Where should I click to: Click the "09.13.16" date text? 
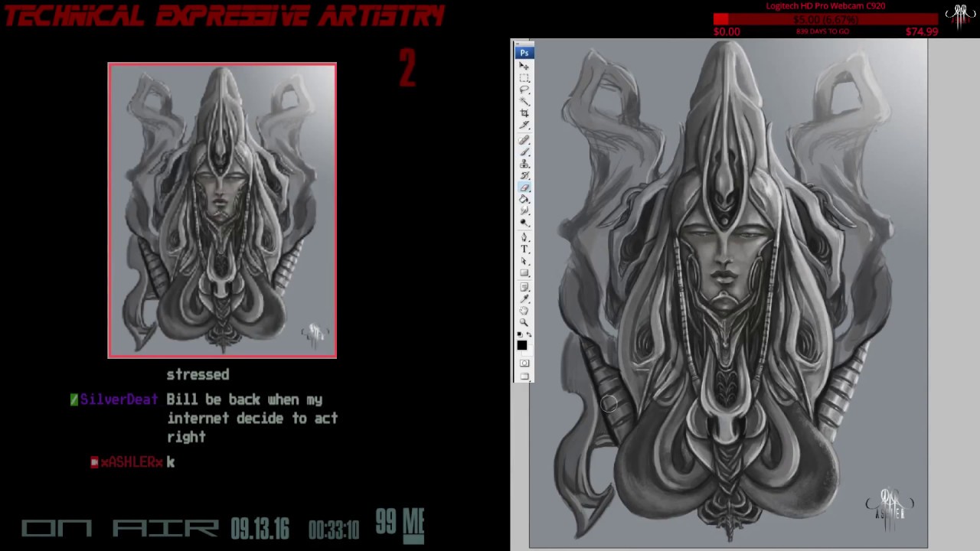coord(260,529)
